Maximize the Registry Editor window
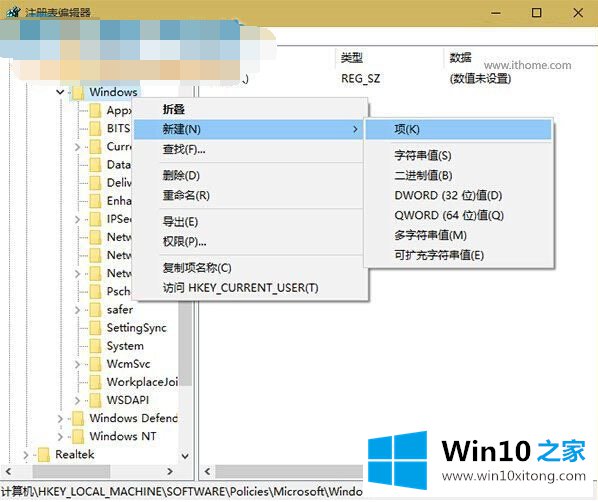 (537, 13)
